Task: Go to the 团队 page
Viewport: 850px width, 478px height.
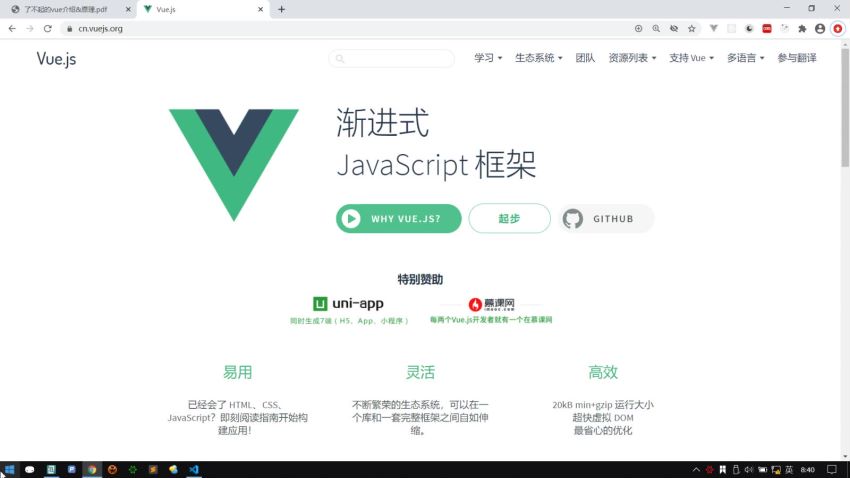Action: (585, 58)
